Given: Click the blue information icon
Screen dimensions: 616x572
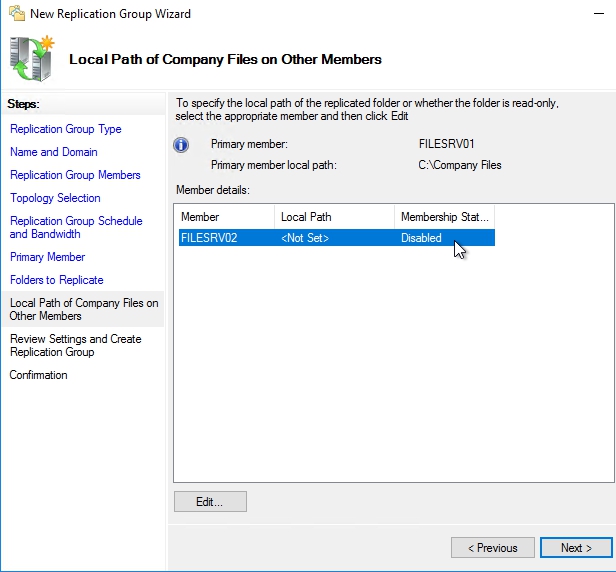Looking at the screenshot, I should (x=181, y=145).
